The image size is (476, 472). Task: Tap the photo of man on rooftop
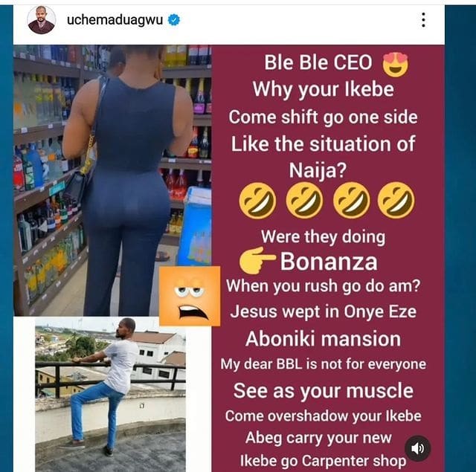tap(110, 395)
